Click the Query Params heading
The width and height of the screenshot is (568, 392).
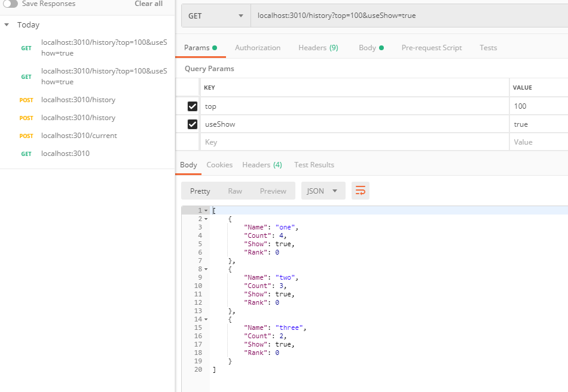pos(209,69)
